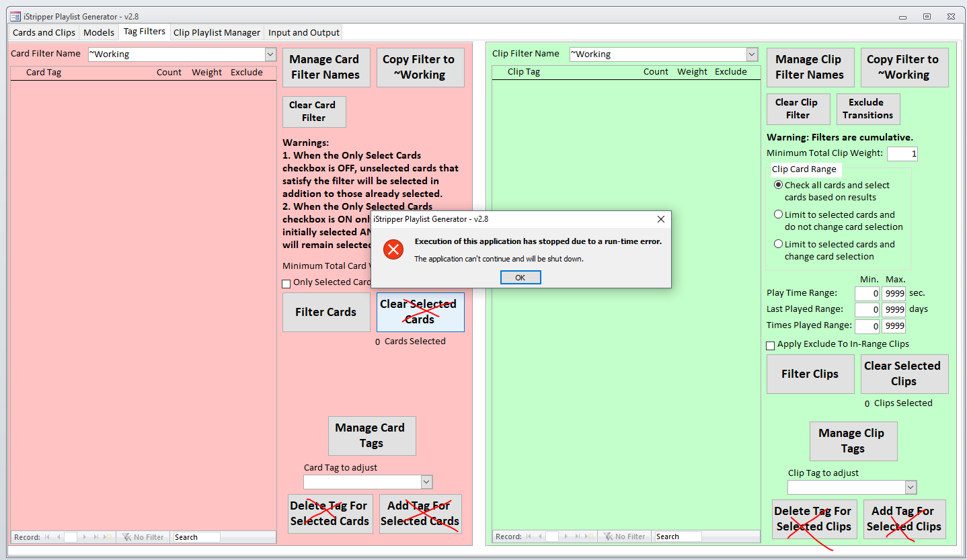Screen dimensions: 967x560
Task: Select 'Limit to selected cards and change card selection'
Action: pyautogui.click(x=779, y=244)
